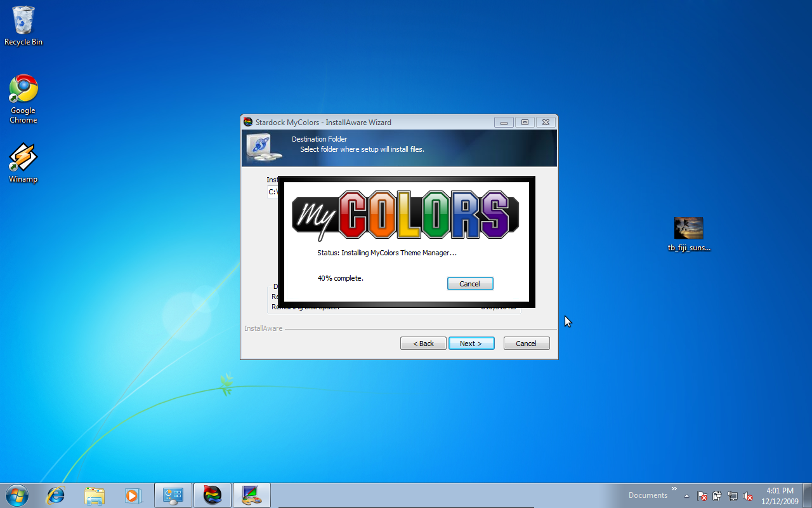Click the 'Destination Folder' heading text
The image size is (812, 508).
tap(319, 139)
